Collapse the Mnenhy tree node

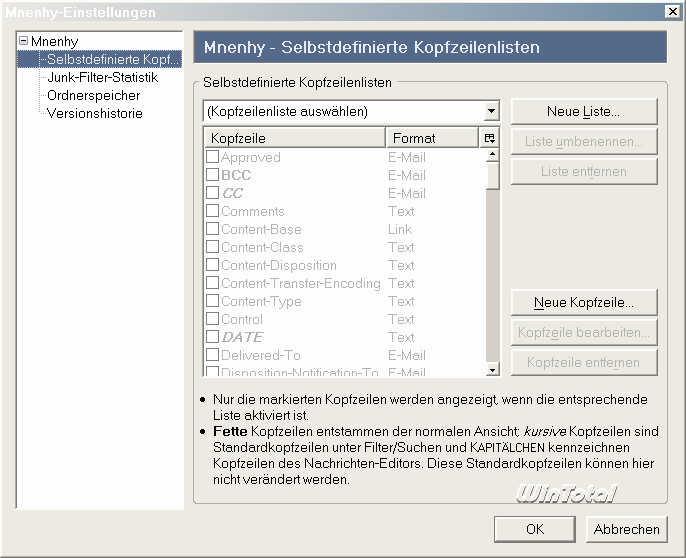click(24, 42)
